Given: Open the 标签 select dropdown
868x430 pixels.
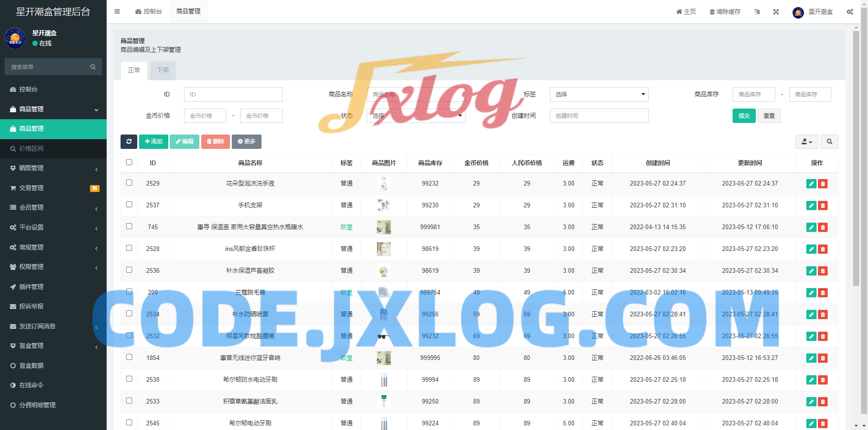Looking at the screenshot, I should (599, 95).
